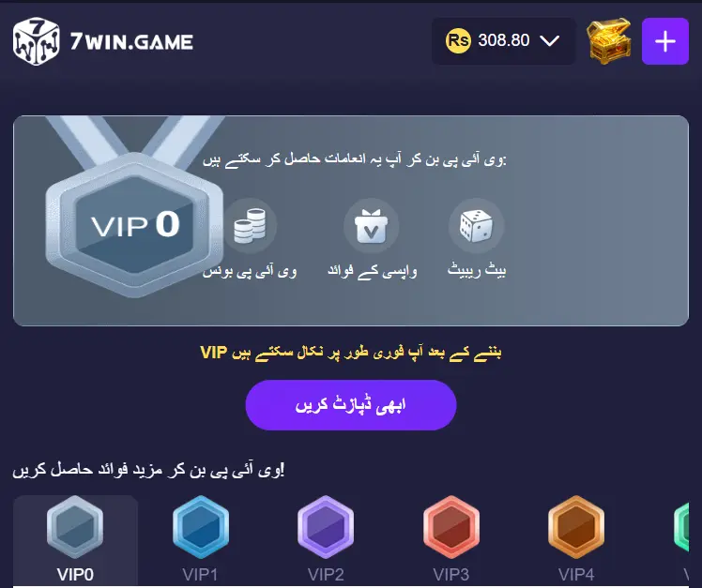Click the purple Urdu deposit now button
This screenshot has width=702, height=588.
coord(351,405)
